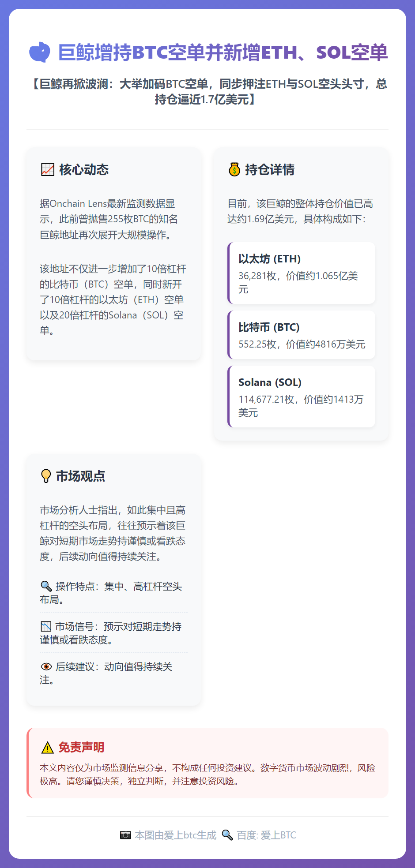
Task: Select the 比特币 (BTC) holding card title
Action: 269,327
